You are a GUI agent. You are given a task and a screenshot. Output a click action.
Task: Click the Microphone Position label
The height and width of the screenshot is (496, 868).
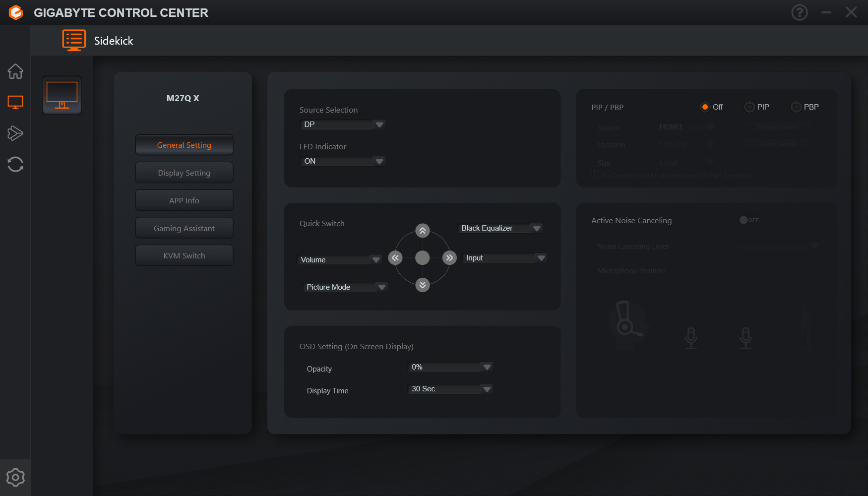tap(631, 271)
